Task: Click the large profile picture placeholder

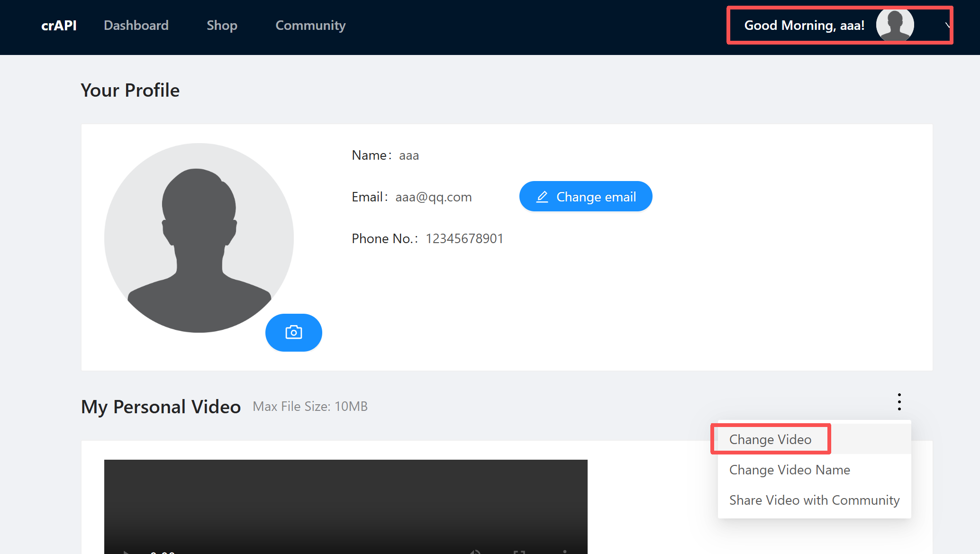Action: tap(199, 237)
